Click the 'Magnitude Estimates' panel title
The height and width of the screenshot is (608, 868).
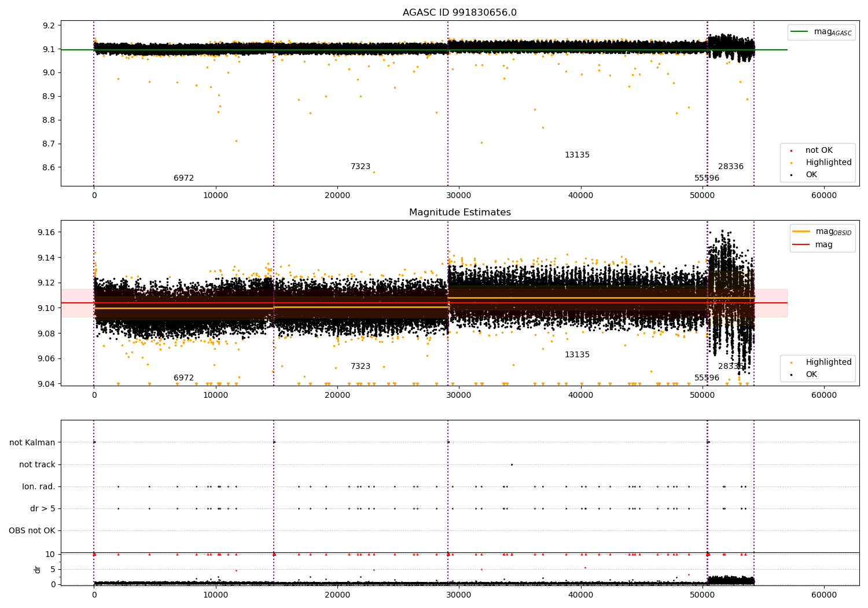click(x=459, y=213)
